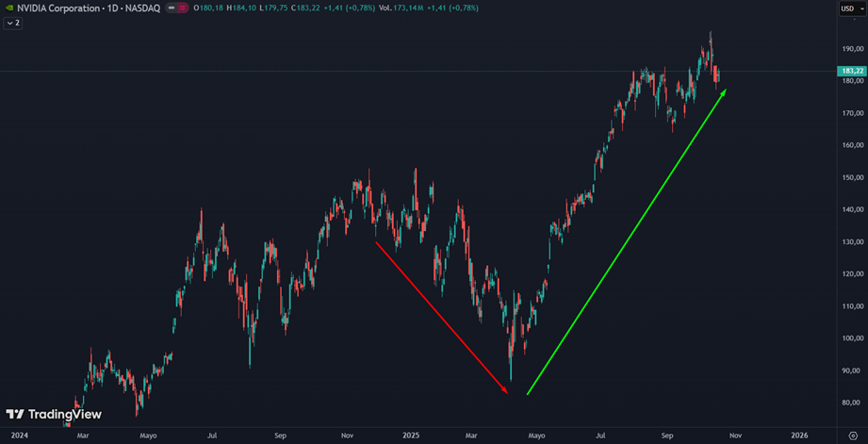868x444 pixels.
Task: Click the 110,00 price axis label
Action: 853,306
